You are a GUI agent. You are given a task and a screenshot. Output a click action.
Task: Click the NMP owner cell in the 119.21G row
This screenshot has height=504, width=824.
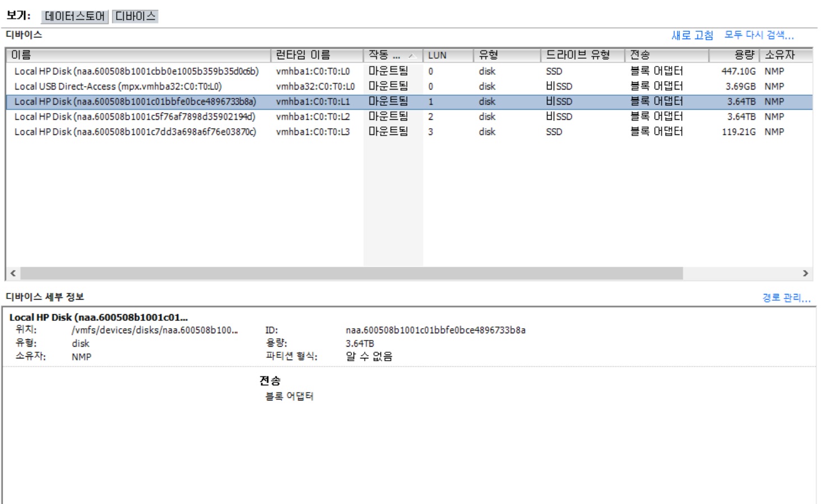774,132
